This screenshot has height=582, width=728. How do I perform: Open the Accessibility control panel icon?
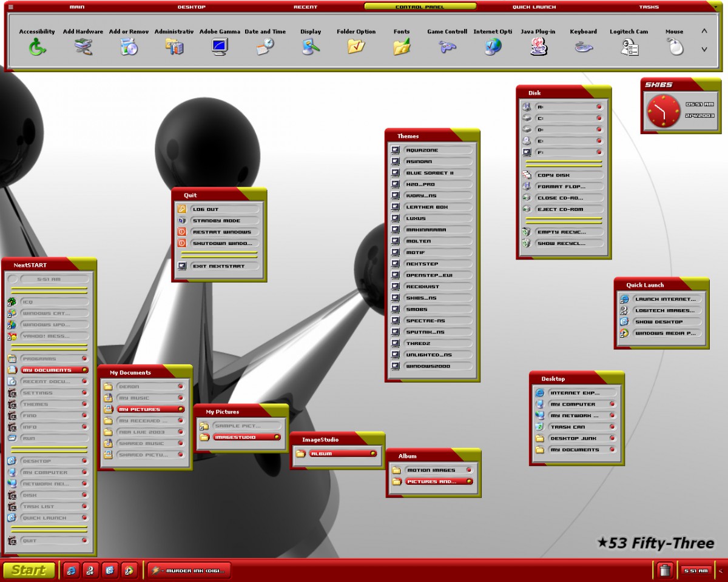click(37, 47)
